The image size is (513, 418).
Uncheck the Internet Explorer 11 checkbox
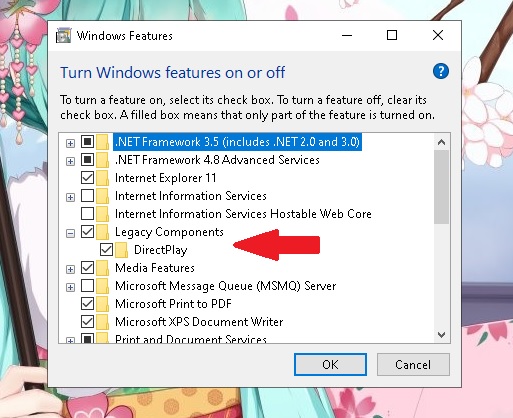click(x=87, y=178)
